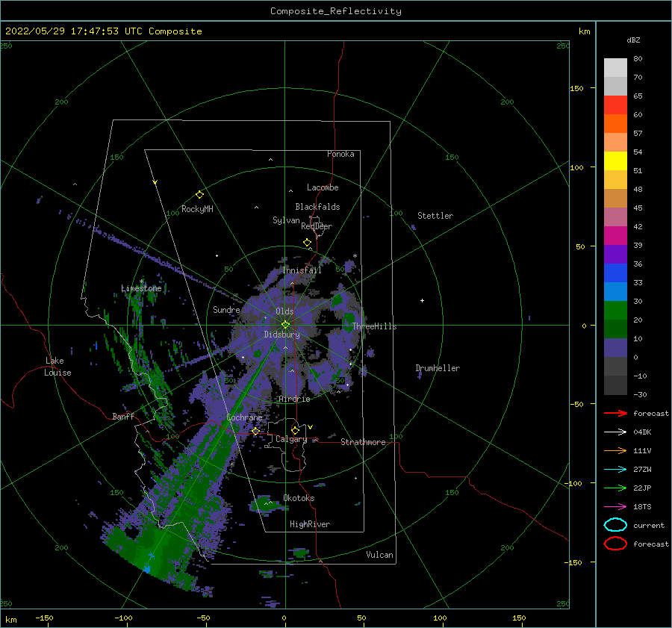This screenshot has height=628, width=672.
Task: Click the dBZ legend heading
Action: point(633,40)
